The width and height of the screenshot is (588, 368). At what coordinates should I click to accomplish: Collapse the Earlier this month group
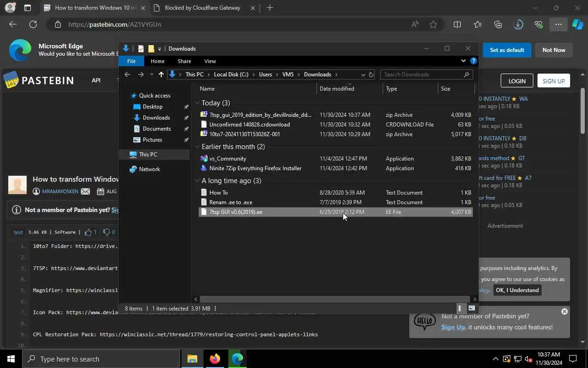point(197,147)
